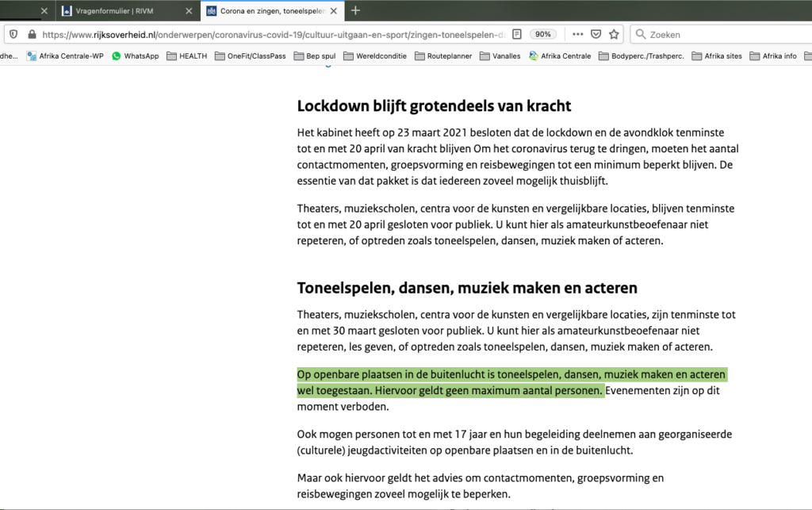The width and height of the screenshot is (812, 510).
Task: Open page actions three-dots menu
Action: pos(577,34)
